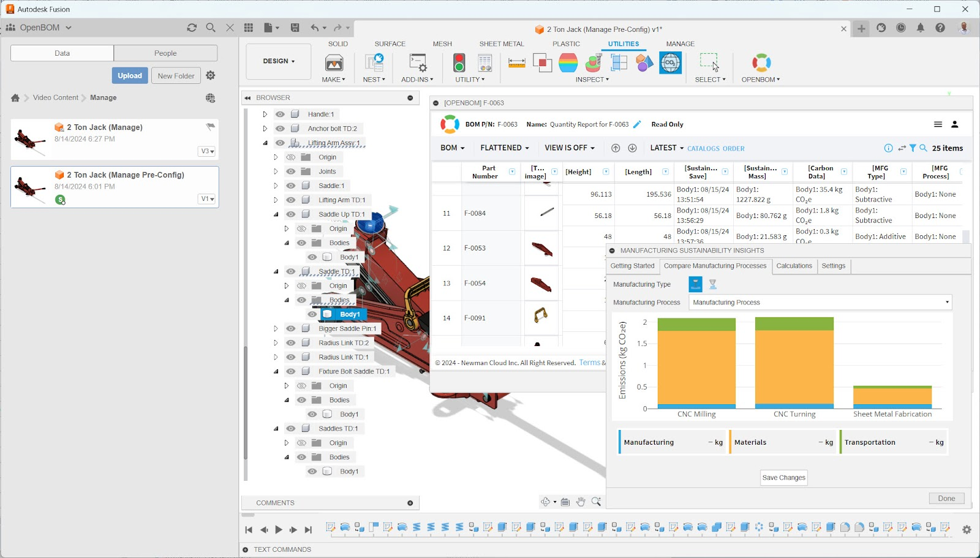This screenshot has width=980, height=558.
Task: Undo the last action
Action: pos(314,28)
